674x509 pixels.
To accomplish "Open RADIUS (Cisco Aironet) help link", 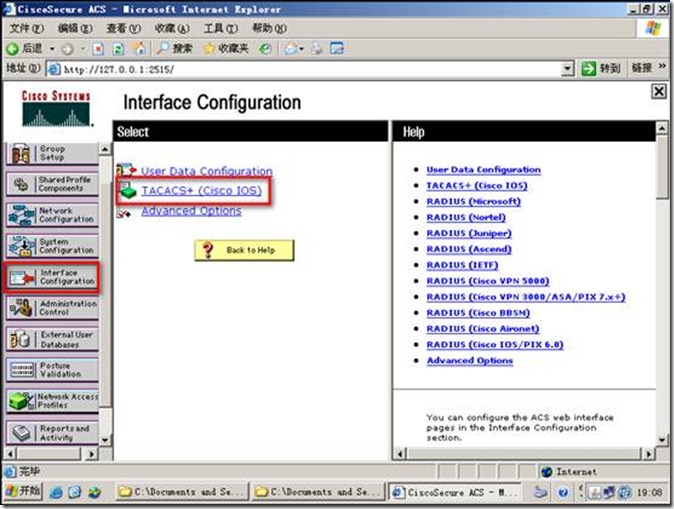I will click(483, 328).
